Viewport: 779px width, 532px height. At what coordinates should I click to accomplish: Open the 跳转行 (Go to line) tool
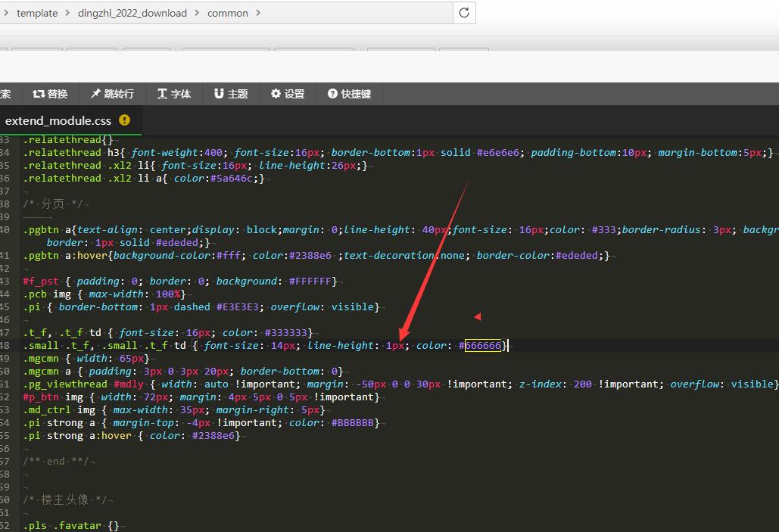click(x=112, y=94)
